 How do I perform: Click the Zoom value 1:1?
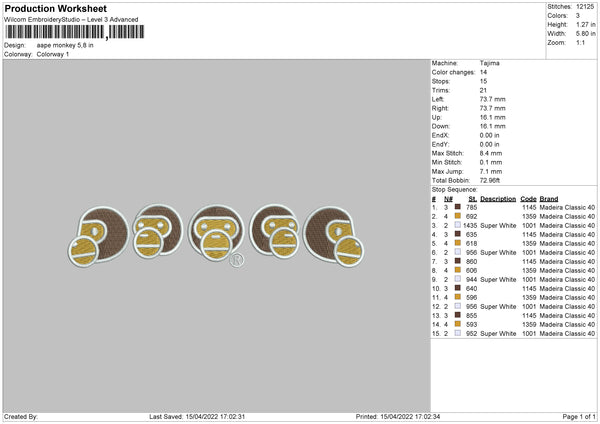580,42
